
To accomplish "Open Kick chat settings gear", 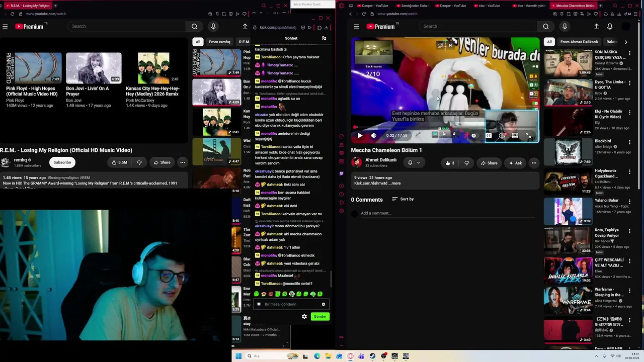I will click(304, 316).
